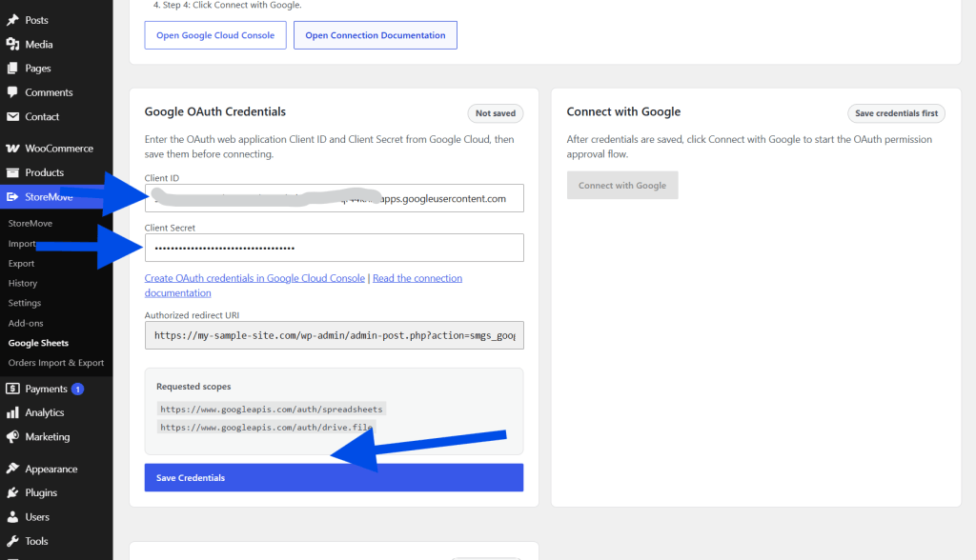Viewport: 976px width, 560px height.
Task: Open the Export submenu page
Action: coord(21,263)
